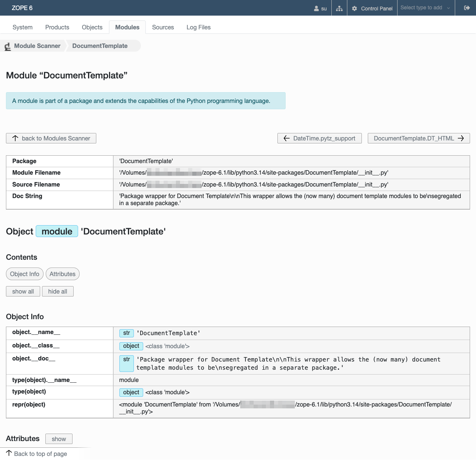Image resolution: width=476 pixels, height=460 pixels.
Task: Click the Module Filename row label
Action: point(36,172)
